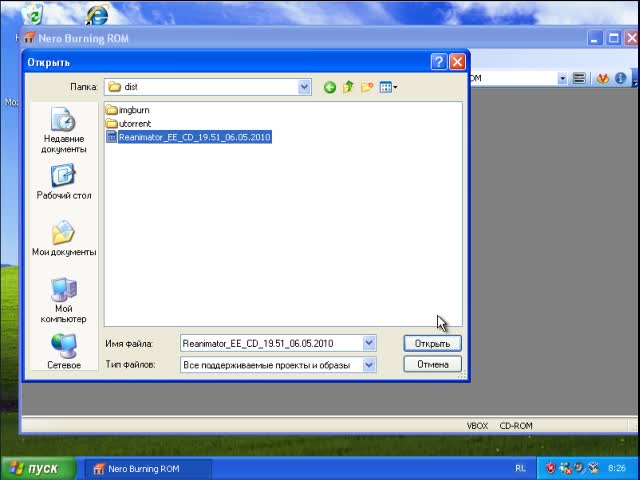Image resolution: width=640 pixels, height=480 pixels.
Task: Select Reanimator_EE_CD_19.51_06.05.2010 file
Action: pyautogui.click(x=189, y=137)
